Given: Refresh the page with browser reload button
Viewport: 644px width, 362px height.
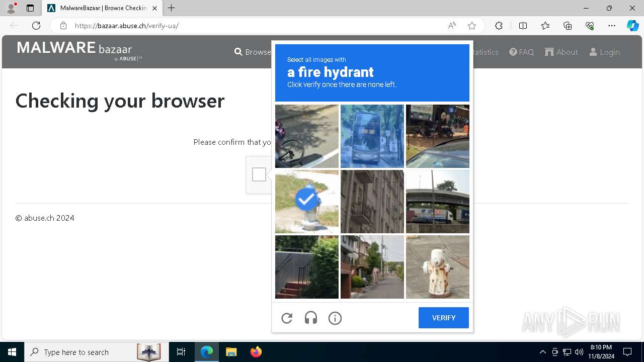Looking at the screenshot, I should coord(36,26).
